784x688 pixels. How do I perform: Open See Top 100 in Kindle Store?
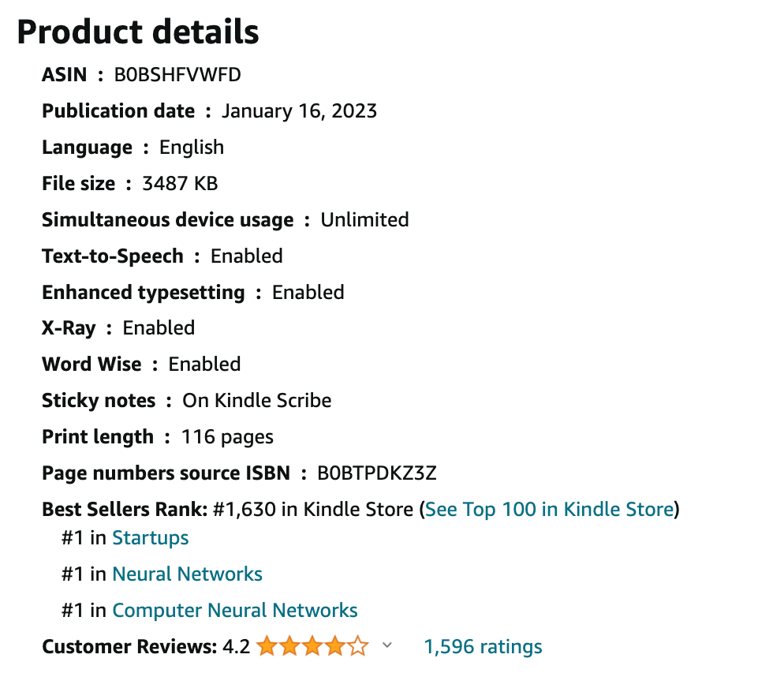(550, 509)
